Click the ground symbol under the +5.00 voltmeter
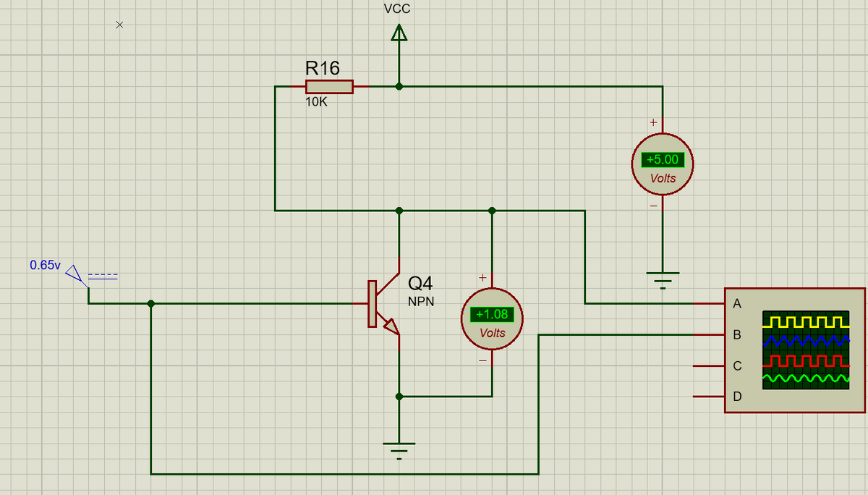This screenshot has width=868, height=495. pyautogui.click(x=663, y=280)
